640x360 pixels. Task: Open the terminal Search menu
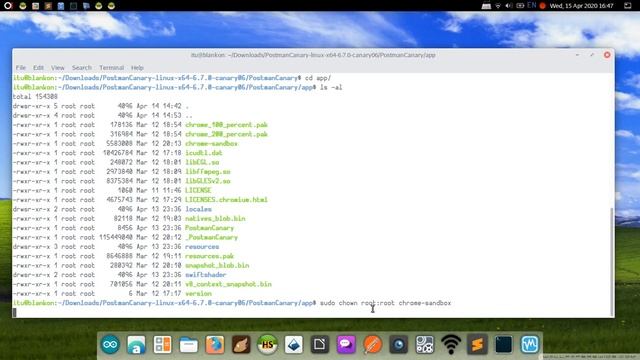[x=82, y=67]
